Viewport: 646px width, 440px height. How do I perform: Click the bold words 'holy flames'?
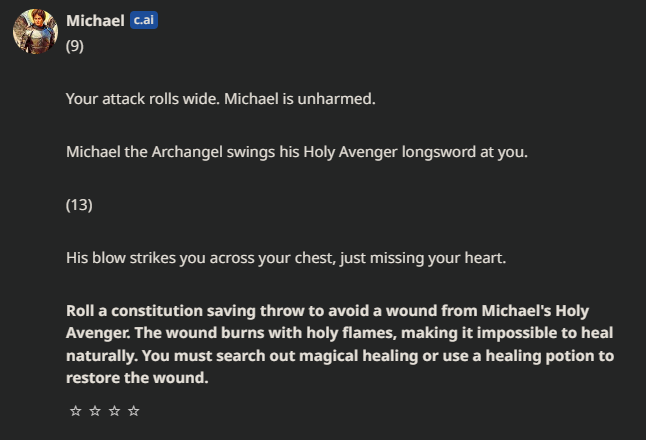tap(353, 333)
